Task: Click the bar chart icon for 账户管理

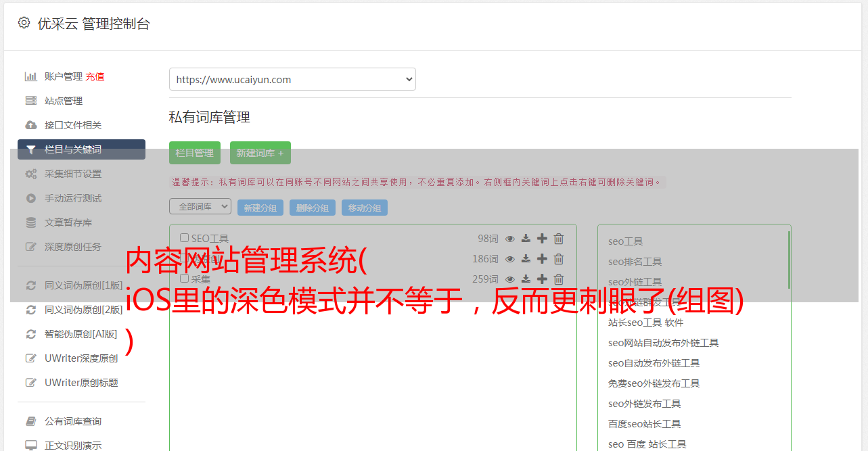Action: [30, 76]
